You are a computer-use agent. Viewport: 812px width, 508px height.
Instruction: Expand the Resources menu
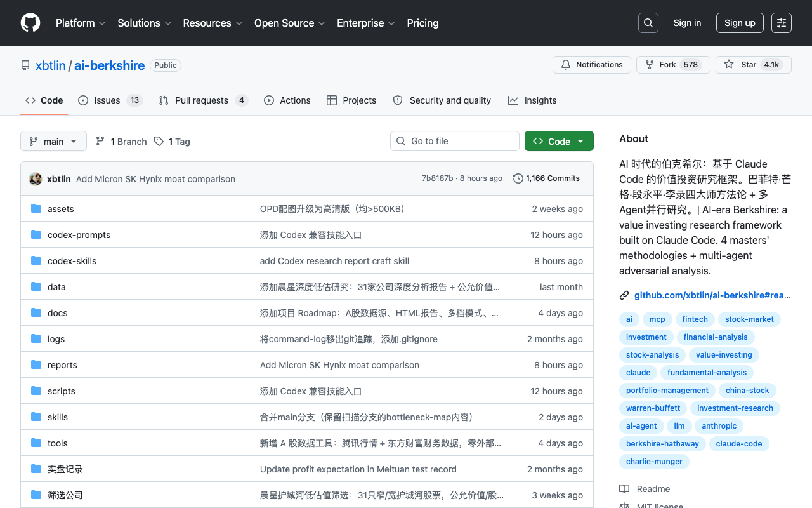(x=213, y=23)
